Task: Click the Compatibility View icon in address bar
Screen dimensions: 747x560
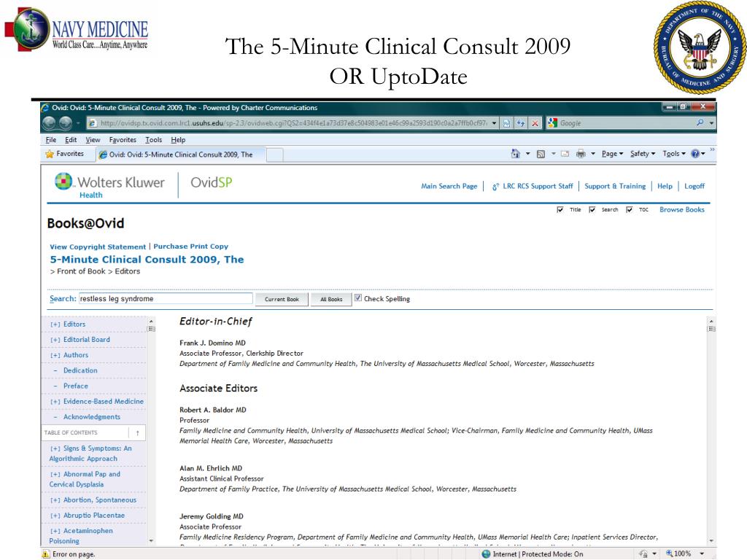Action: 506,122
